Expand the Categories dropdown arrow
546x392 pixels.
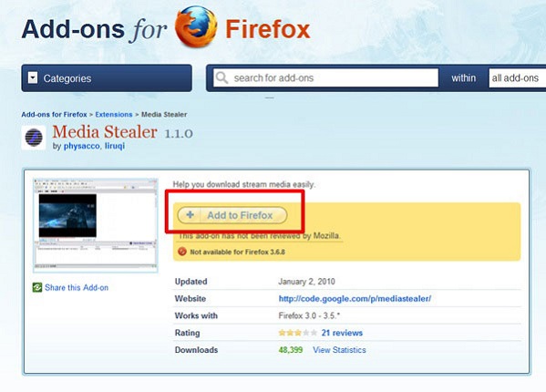click(x=33, y=77)
